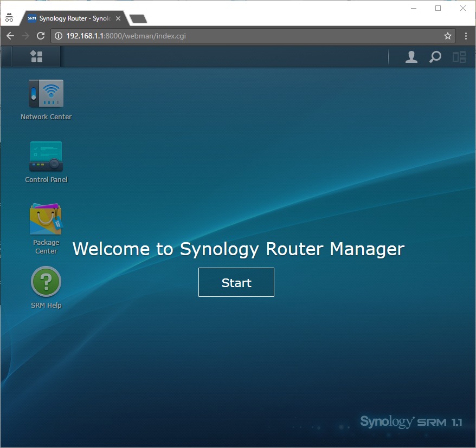
Task: Minimize the browser window
Action: tap(414, 8)
